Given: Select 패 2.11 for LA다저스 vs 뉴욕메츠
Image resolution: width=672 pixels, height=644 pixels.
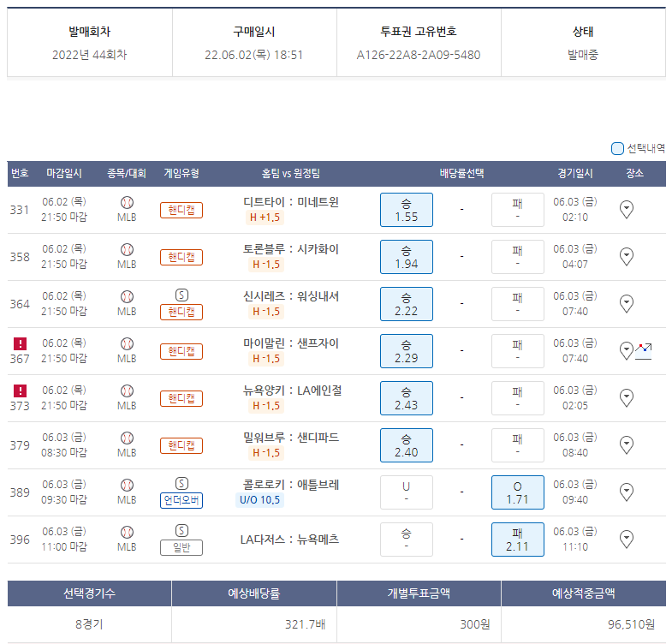Looking at the screenshot, I should pyautogui.click(x=518, y=540).
